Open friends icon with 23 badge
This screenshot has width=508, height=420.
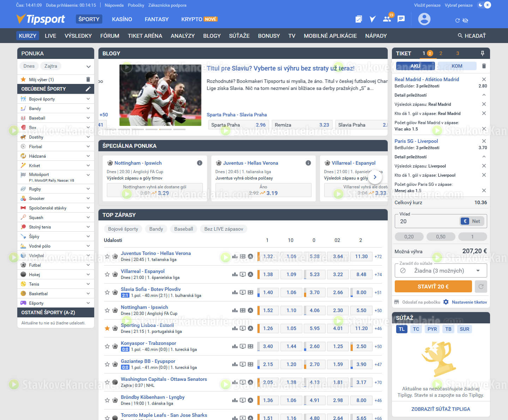pos(387,19)
